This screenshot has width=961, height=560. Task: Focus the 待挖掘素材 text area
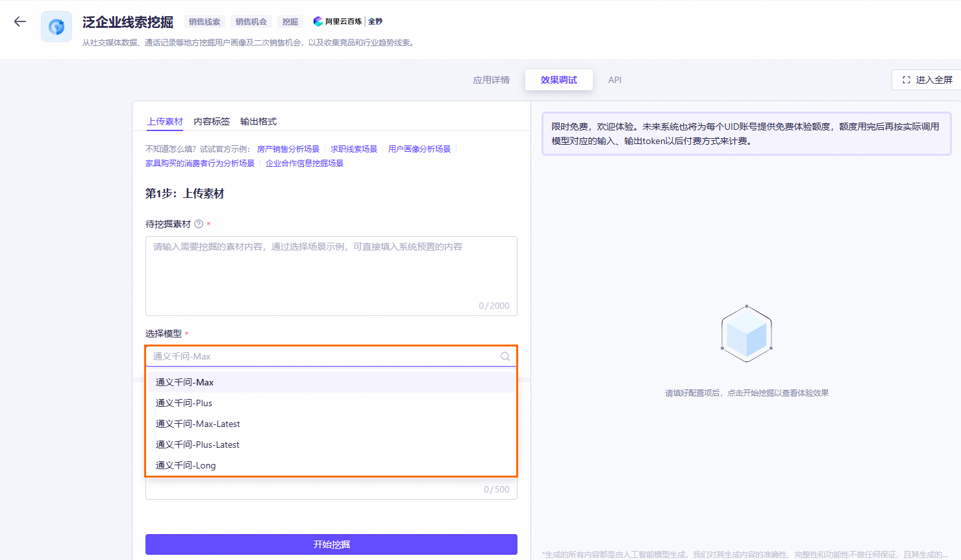[331, 276]
